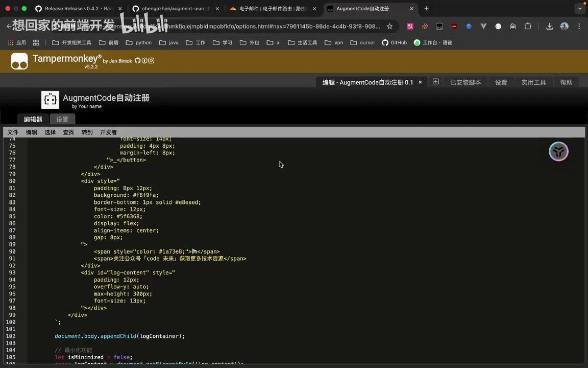Viewport: 588px width, 368px height.
Task: Open the 开发者 editor menu
Action: tap(108, 132)
